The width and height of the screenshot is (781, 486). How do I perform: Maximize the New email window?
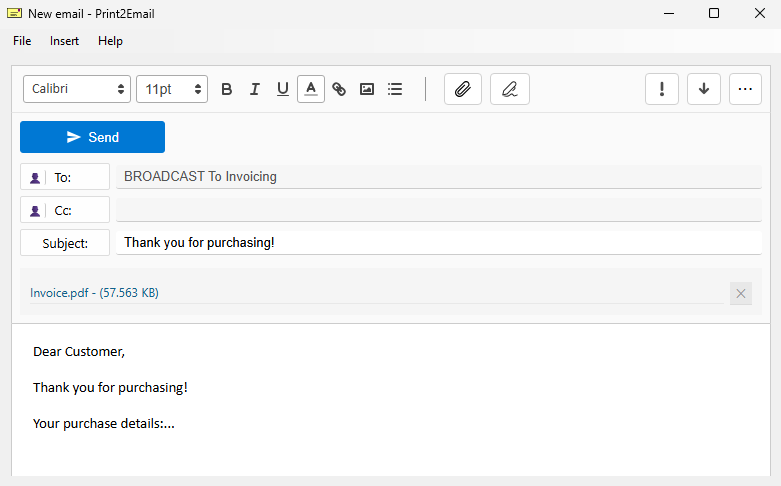coord(714,13)
